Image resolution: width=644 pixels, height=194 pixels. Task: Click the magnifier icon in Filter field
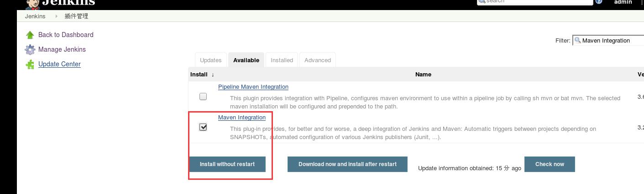(x=578, y=40)
